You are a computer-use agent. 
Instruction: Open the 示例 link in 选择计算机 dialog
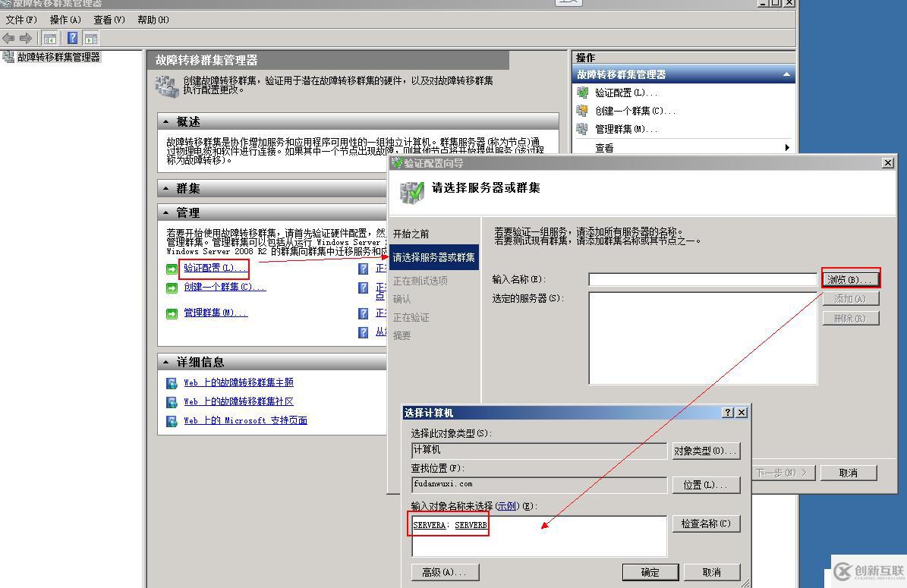507,506
